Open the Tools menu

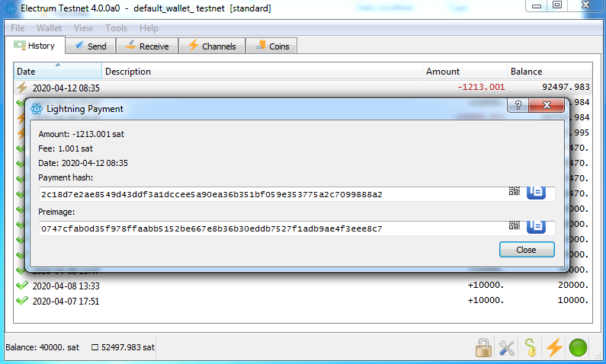point(116,28)
